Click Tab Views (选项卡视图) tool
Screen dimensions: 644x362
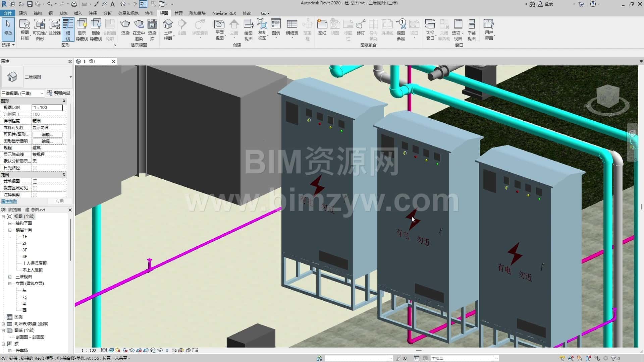pos(458,29)
